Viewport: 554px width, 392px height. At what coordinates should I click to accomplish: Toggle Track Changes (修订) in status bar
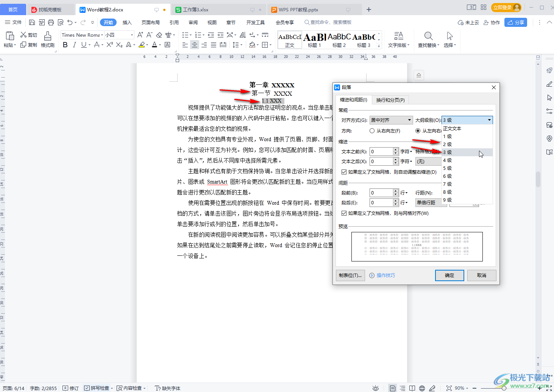(70, 388)
